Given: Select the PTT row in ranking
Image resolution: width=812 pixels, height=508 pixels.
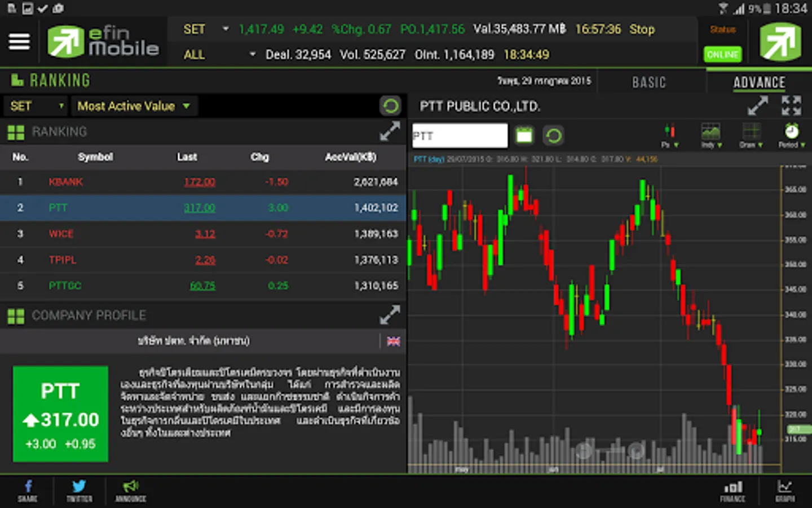Looking at the screenshot, I should click(x=203, y=208).
